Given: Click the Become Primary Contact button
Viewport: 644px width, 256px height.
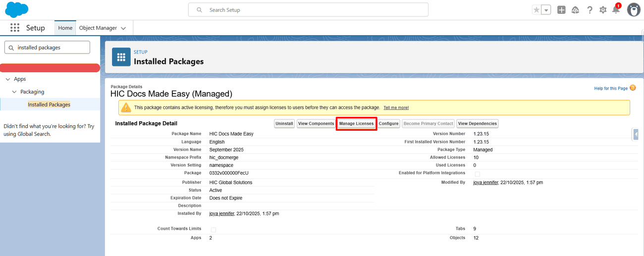Looking at the screenshot, I should (429, 124).
